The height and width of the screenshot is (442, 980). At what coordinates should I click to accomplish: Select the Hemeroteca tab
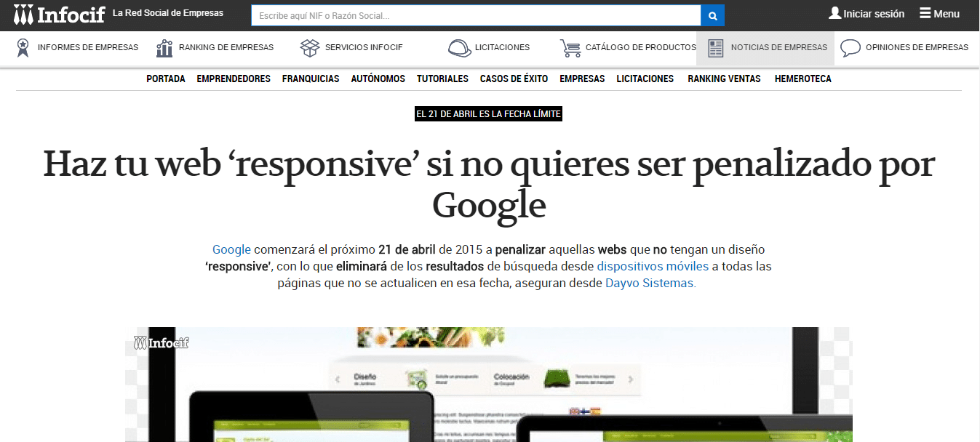(x=803, y=79)
